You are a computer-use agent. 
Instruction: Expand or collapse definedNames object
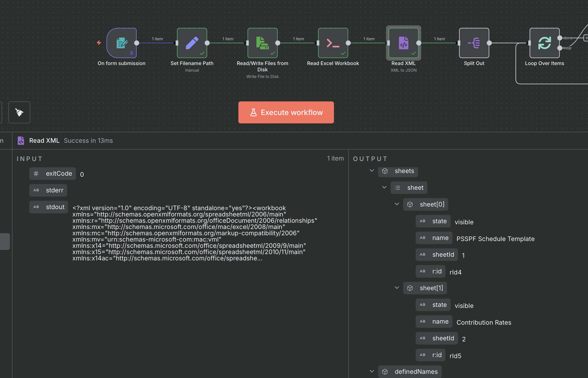coord(372,371)
